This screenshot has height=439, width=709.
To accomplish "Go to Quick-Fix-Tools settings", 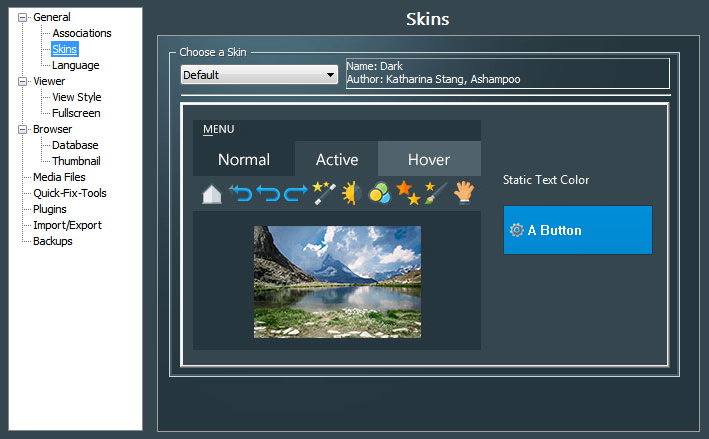I will [70, 193].
